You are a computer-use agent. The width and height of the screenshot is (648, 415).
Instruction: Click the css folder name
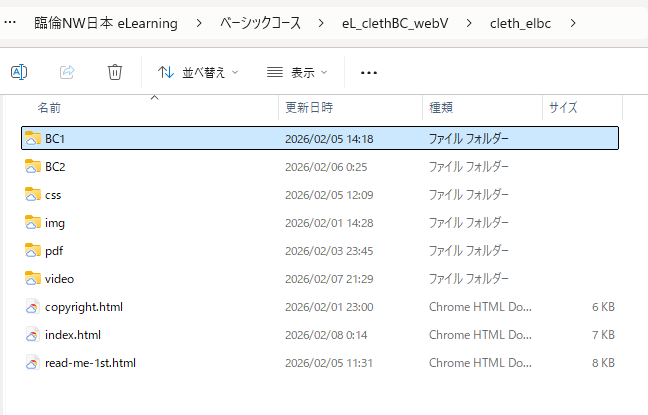53,195
